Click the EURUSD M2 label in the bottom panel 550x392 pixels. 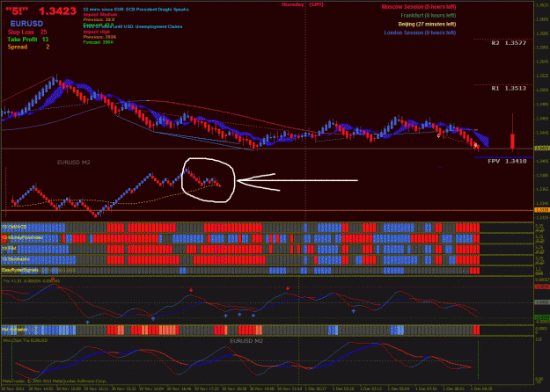pyautogui.click(x=246, y=341)
